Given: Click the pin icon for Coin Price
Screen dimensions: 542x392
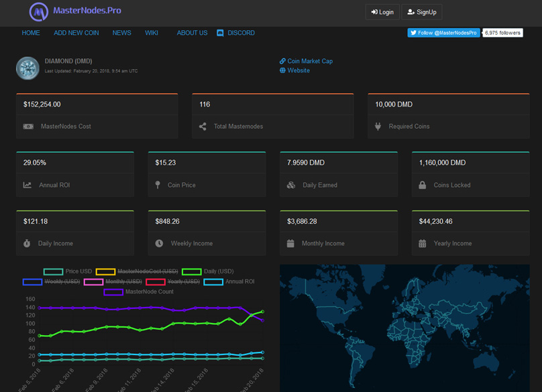Looking at the screenshot, I should tap(158, 185).
